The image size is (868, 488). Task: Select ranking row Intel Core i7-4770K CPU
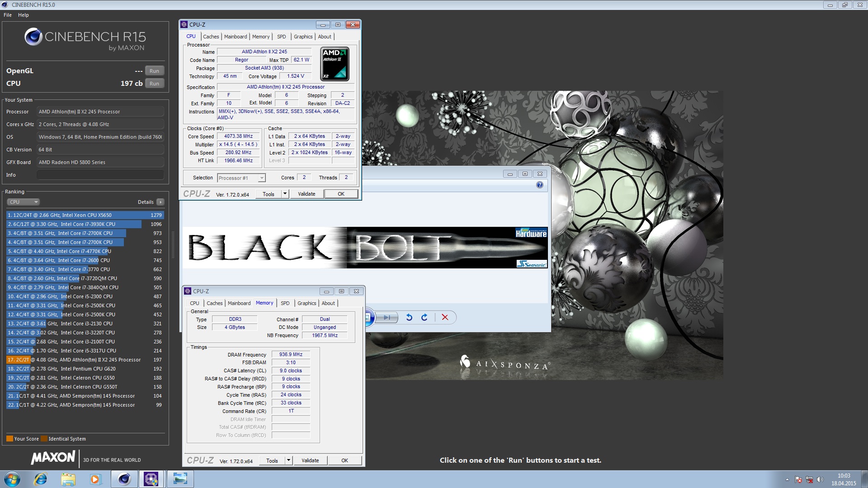pyautogui.click(x=85, y=251)
